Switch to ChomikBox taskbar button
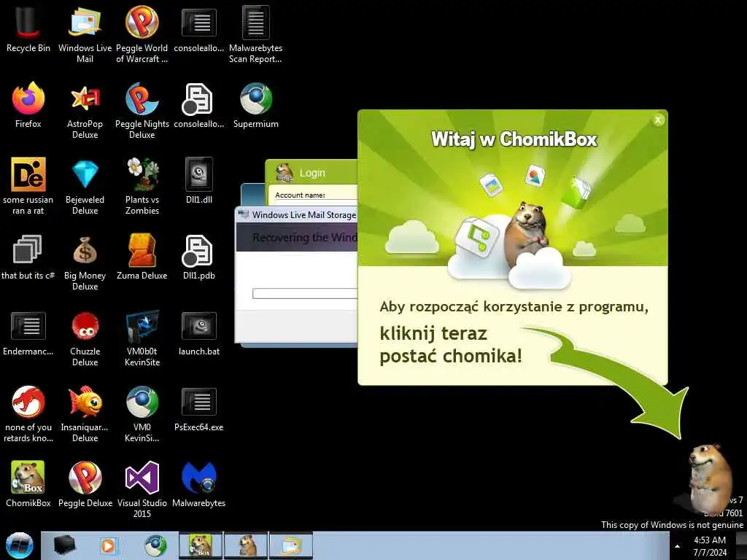The height and width of the screenshot is (560, 747). click(201, 545)
